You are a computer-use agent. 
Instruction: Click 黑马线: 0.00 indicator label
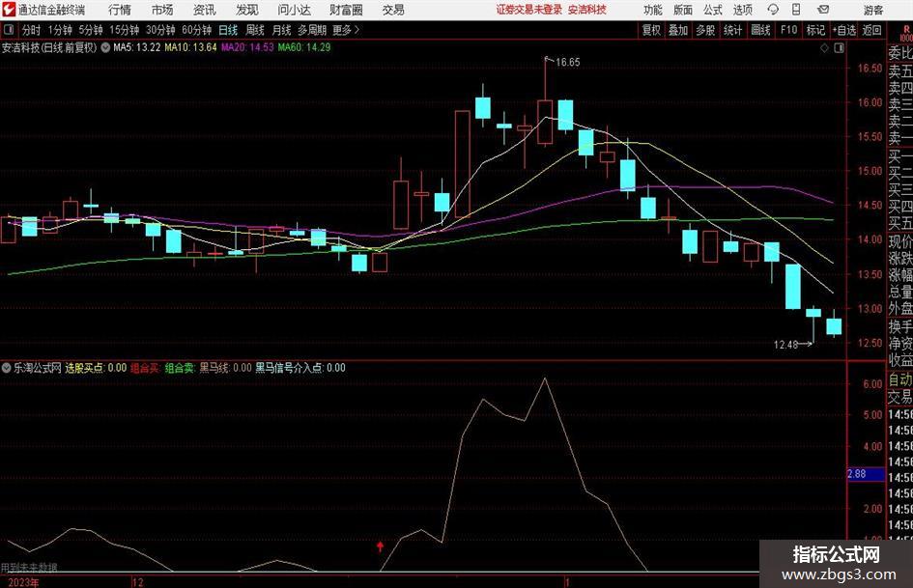click(x=225, y=368)
